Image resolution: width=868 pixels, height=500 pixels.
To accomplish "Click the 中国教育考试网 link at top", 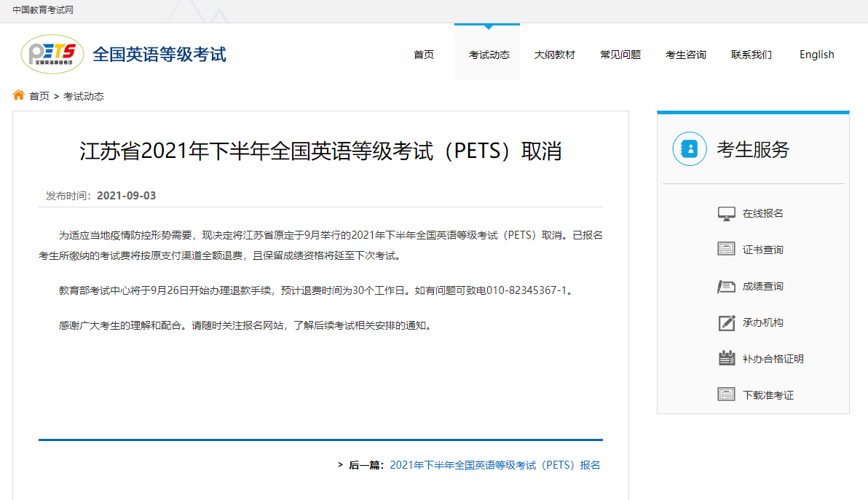I will [x=43, y=10].
